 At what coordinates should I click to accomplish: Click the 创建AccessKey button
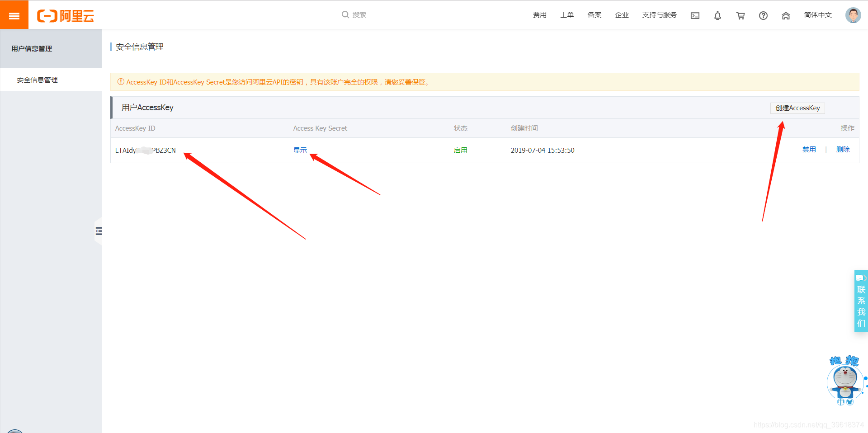click(x=797, y=108)
